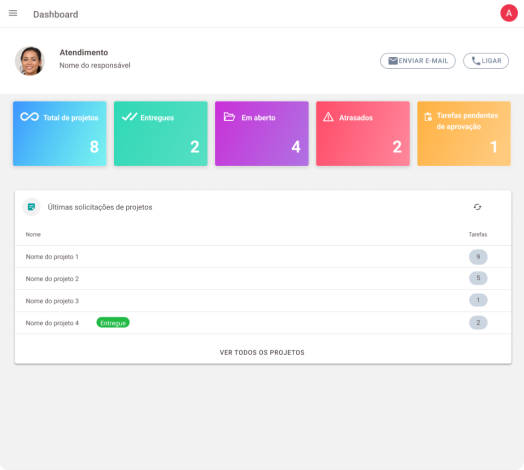The image size is (524, 470).
Task: Click the double-check icon on Entregues card
Action: tap(129, 117)
